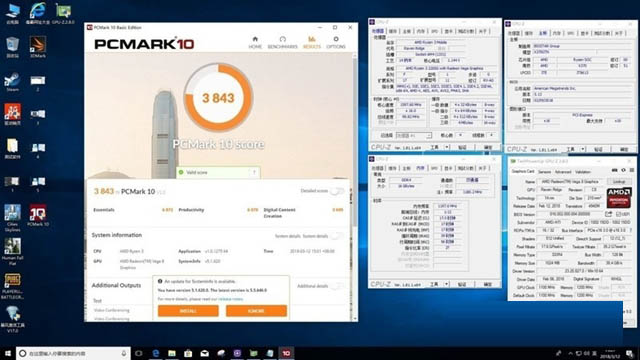The height and width of the screenshot is (360, 640).
Task: Open tools dropdown arrow in bottom CPU-Z
Action: coord(447,284)
